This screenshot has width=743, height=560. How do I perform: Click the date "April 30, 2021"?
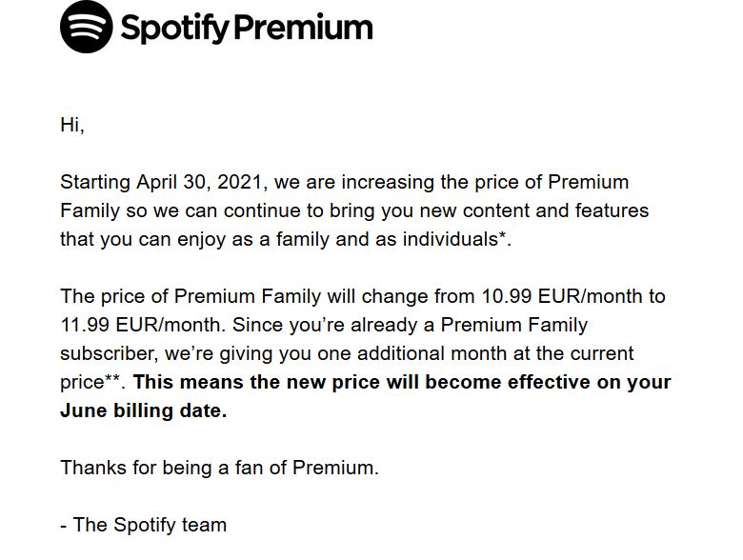click(x=199, y=183)
